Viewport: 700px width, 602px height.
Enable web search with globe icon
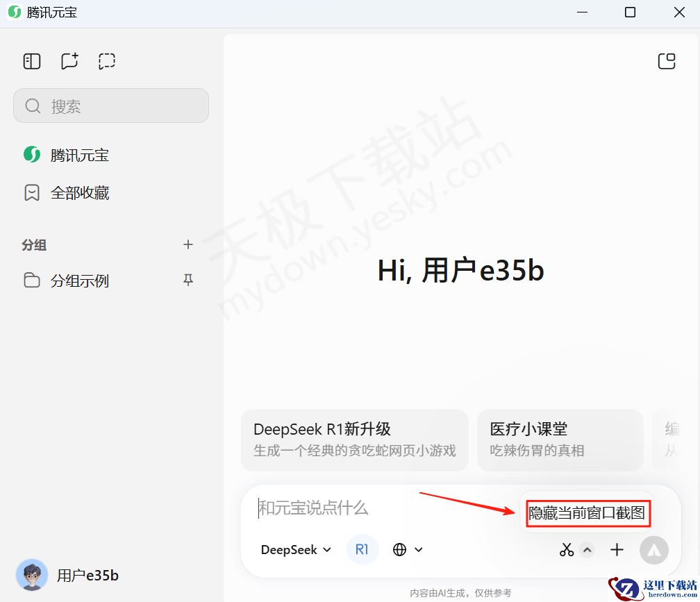tap(399, 549)
